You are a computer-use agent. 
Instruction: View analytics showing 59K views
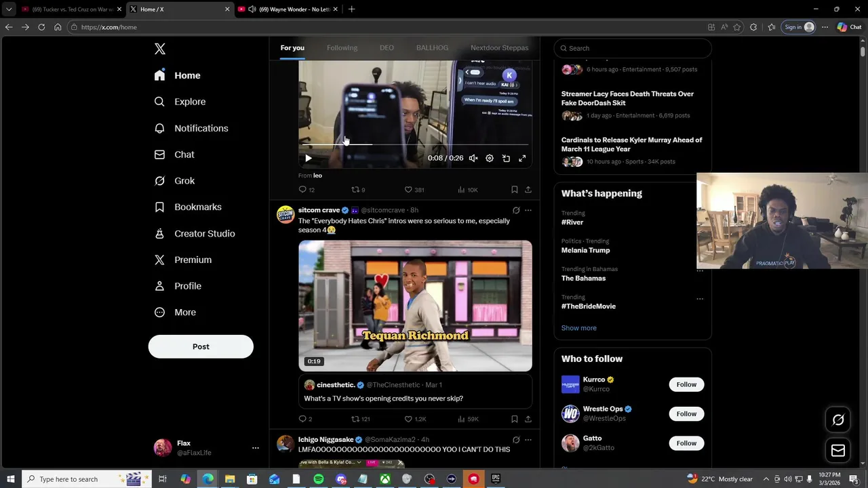tap(468, 419)
